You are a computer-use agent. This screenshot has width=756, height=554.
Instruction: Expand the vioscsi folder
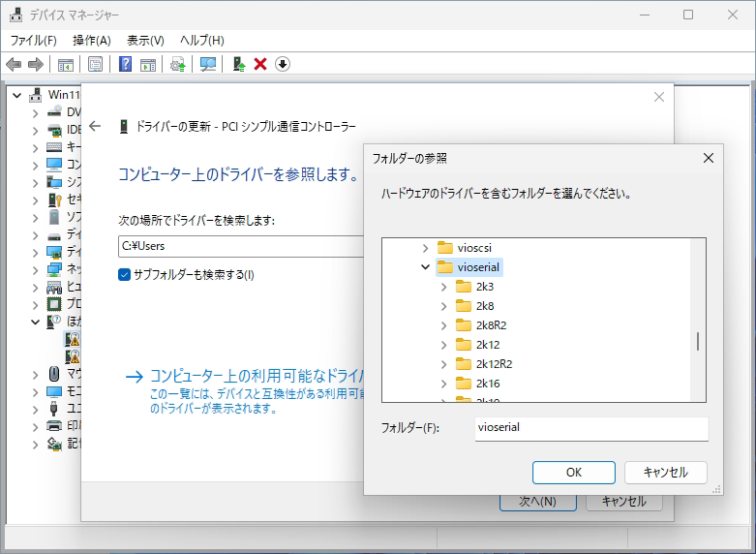(425, 248)
